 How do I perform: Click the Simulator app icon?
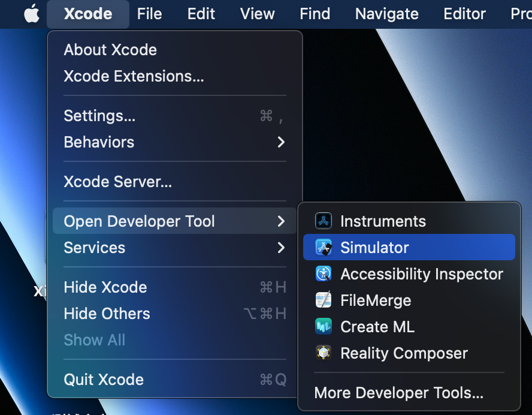(x=324, y=247)
